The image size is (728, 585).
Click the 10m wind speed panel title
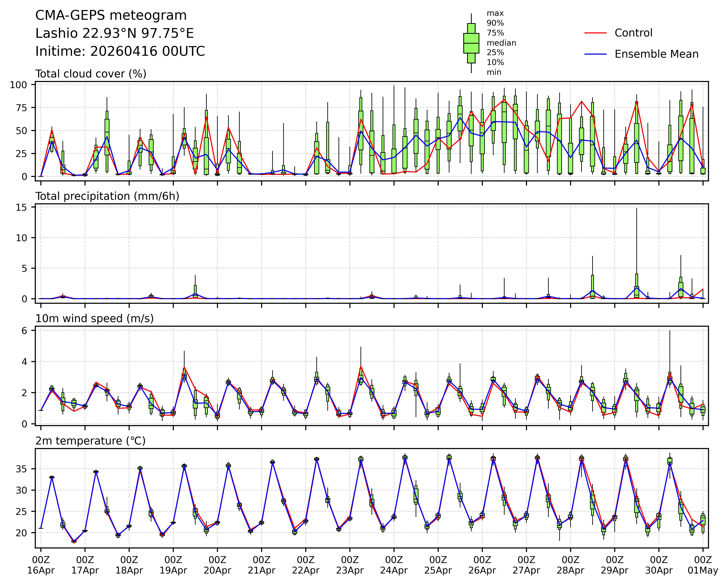click(x=95, y=318)
